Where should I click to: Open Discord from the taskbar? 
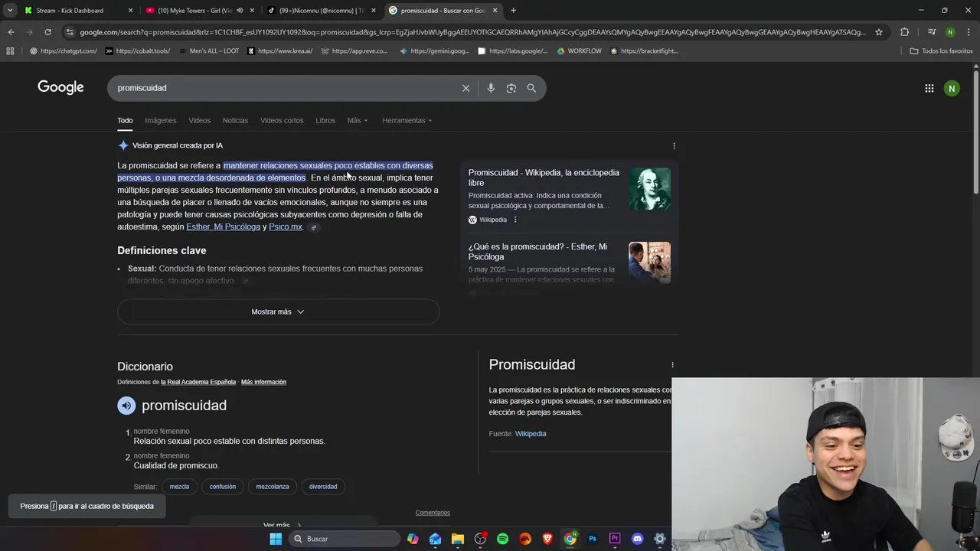coord(637,539)
